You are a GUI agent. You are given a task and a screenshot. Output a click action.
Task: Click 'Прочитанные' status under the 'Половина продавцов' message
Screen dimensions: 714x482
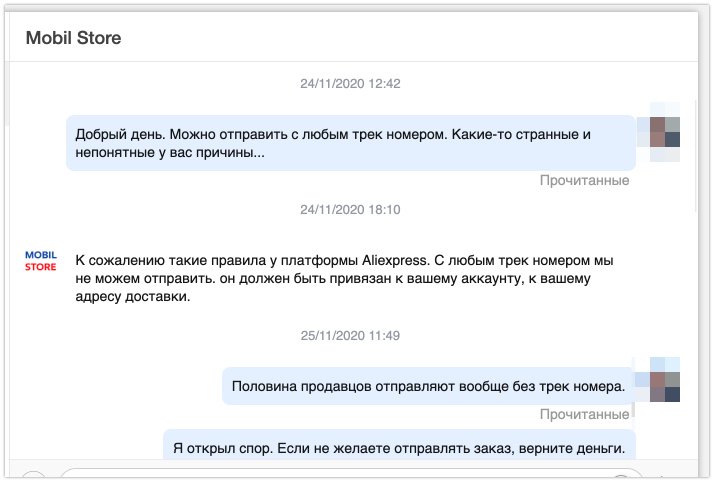[585, 415]
